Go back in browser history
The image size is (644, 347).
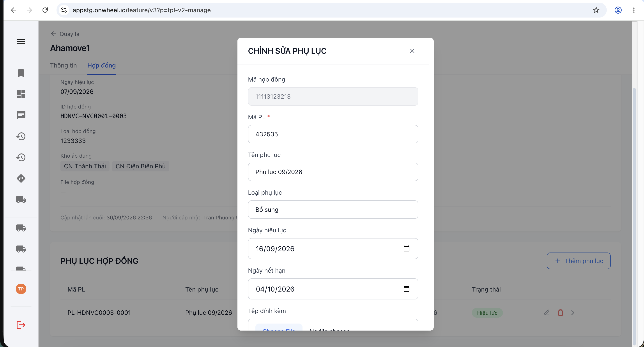14,10
